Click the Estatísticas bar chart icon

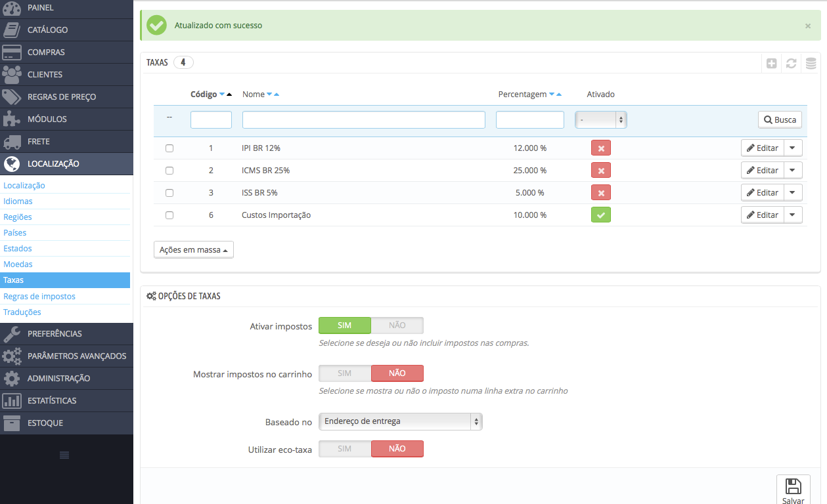coord(12,400)
